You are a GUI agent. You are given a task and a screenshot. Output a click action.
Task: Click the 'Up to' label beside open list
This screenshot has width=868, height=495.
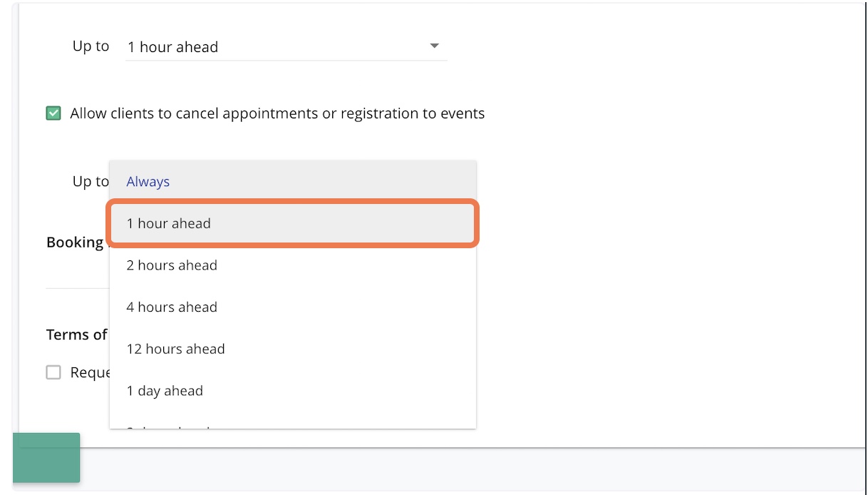91,182
